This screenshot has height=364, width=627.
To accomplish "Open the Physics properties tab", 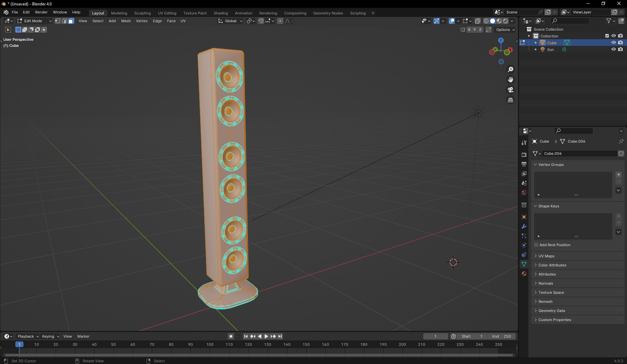I will click(524, 245).
